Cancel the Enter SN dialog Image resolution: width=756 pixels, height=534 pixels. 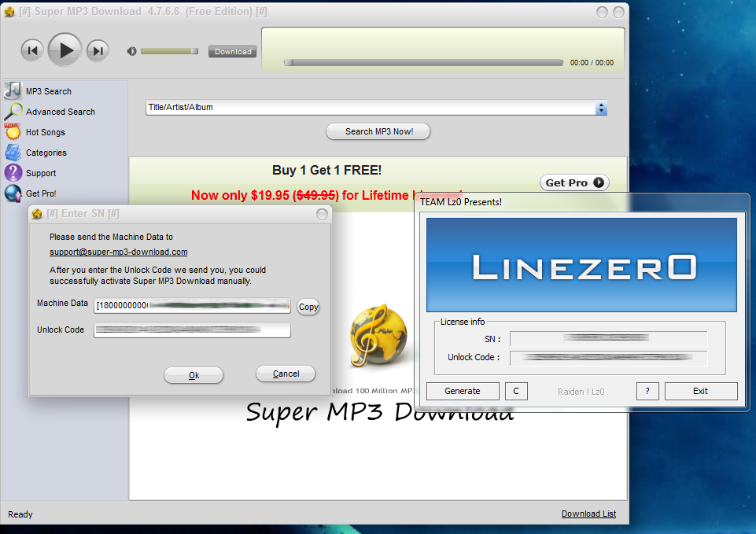[x=286, y=374]
